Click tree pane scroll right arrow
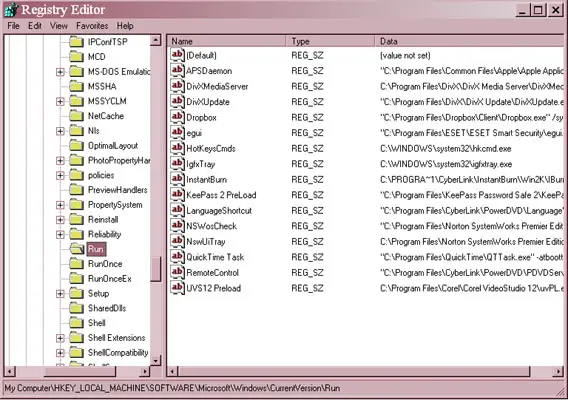The height and width of the screenshot is (400, 568). (x=145, y=371)
